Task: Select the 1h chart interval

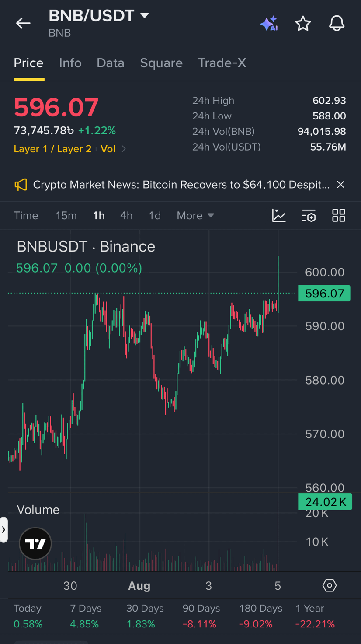Action: click(x=99, y=215)
